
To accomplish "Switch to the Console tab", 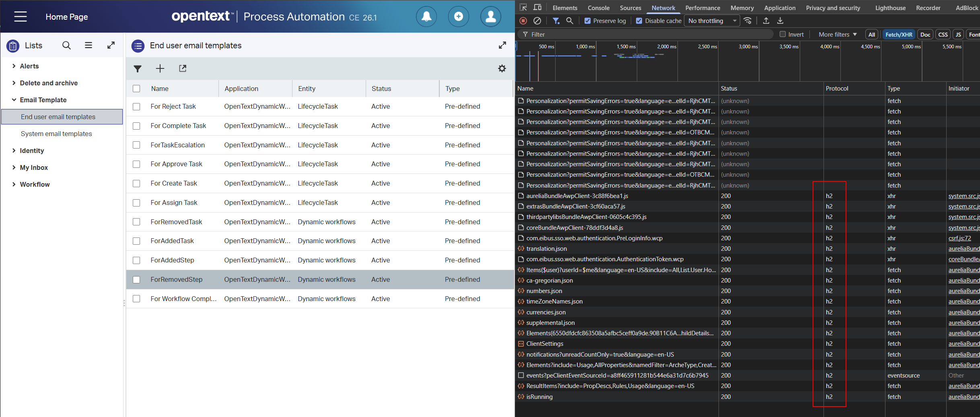I will point(598,8).
